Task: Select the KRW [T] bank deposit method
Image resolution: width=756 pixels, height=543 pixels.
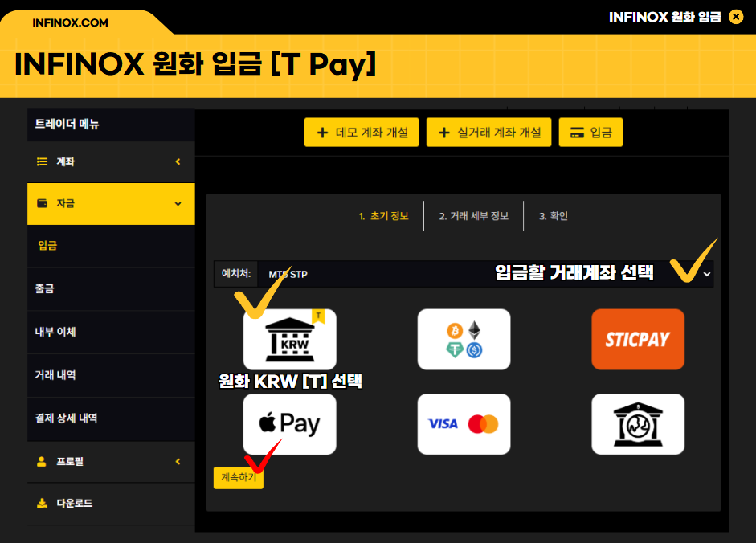Action: 290,340
